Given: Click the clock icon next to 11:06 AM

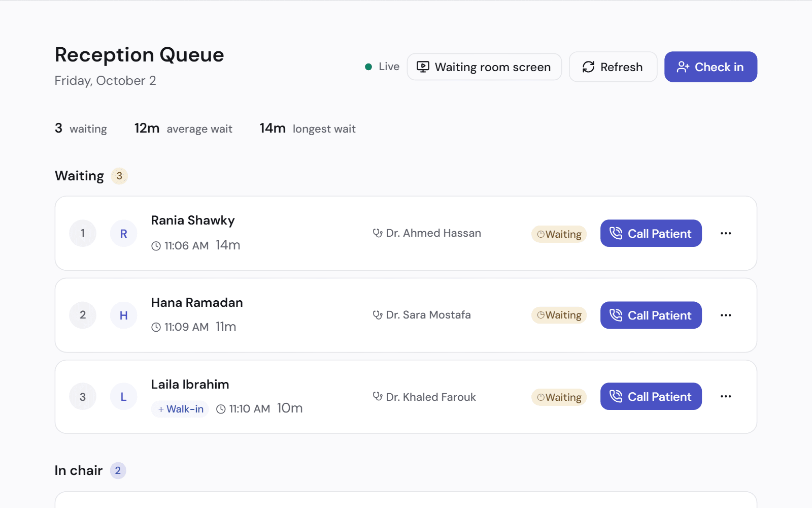Looking at the screenshot, I should tap(156, 246).
